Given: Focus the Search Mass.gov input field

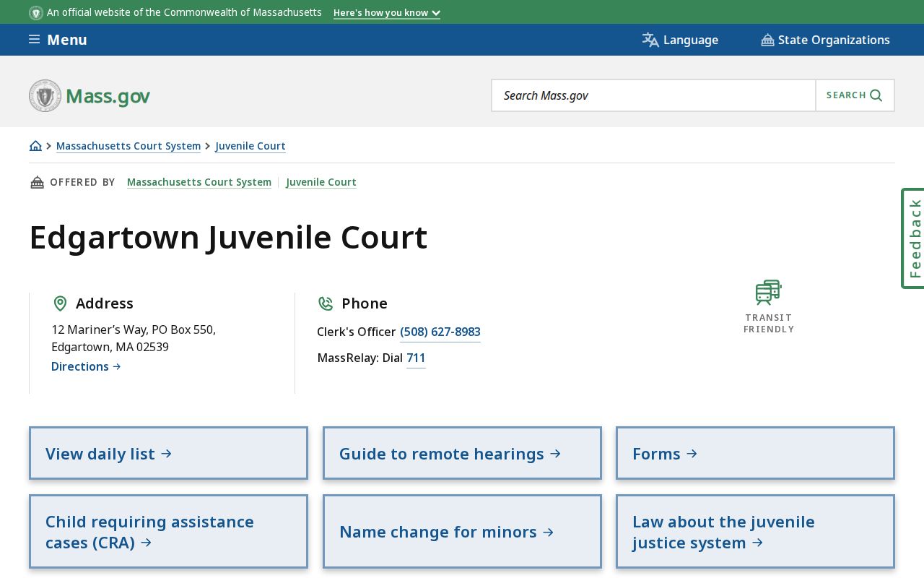Looking at the screenshot, I should pyautogui.click(x=653, y=95).
